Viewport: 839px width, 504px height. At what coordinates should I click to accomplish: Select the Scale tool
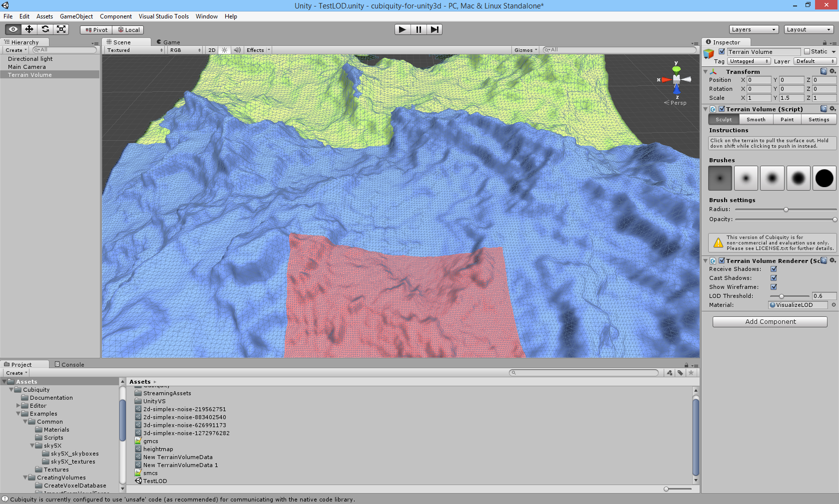(x=61, y=29)
